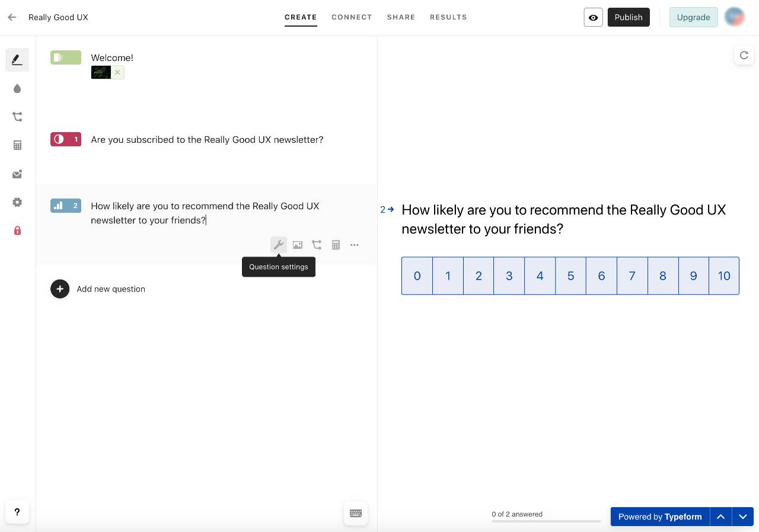The width and height of the screenshot is (759, 532).
Task: Click the answered progress bar
Action: pos(546,521)
